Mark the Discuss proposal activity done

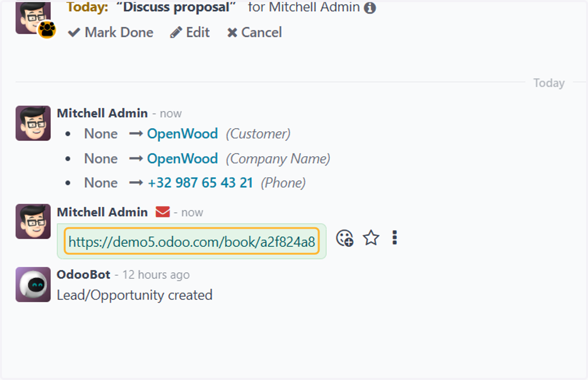111,33
